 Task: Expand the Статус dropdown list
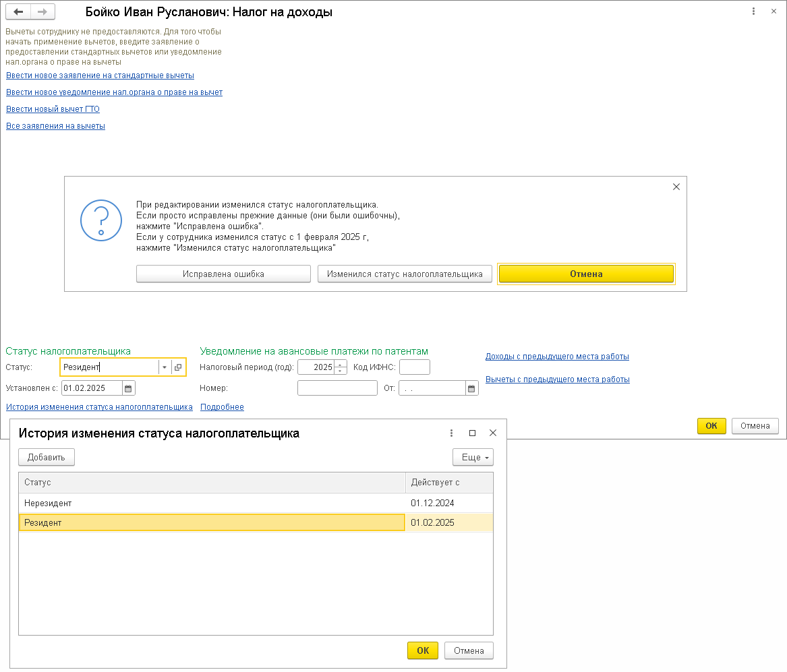(x=165, y=367)
